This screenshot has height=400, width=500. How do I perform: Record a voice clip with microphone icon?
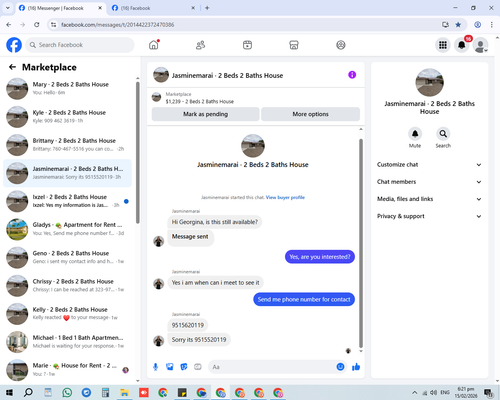tap(155, 367)
